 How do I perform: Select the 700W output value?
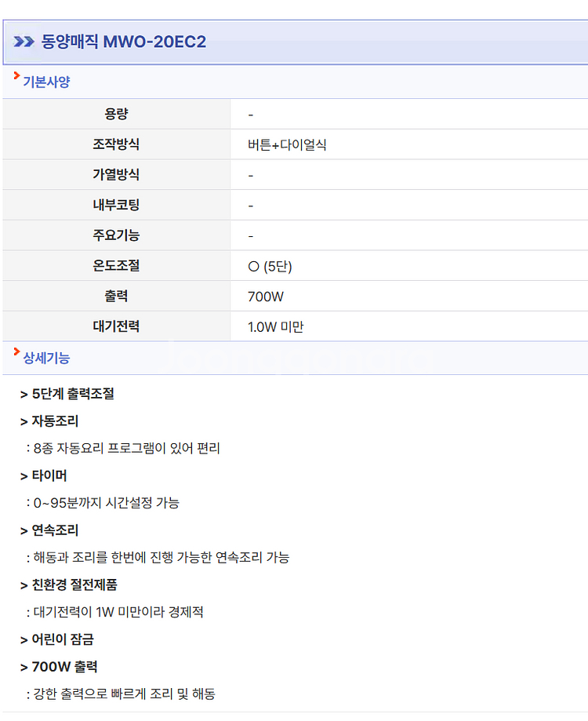tap(266, 297)
